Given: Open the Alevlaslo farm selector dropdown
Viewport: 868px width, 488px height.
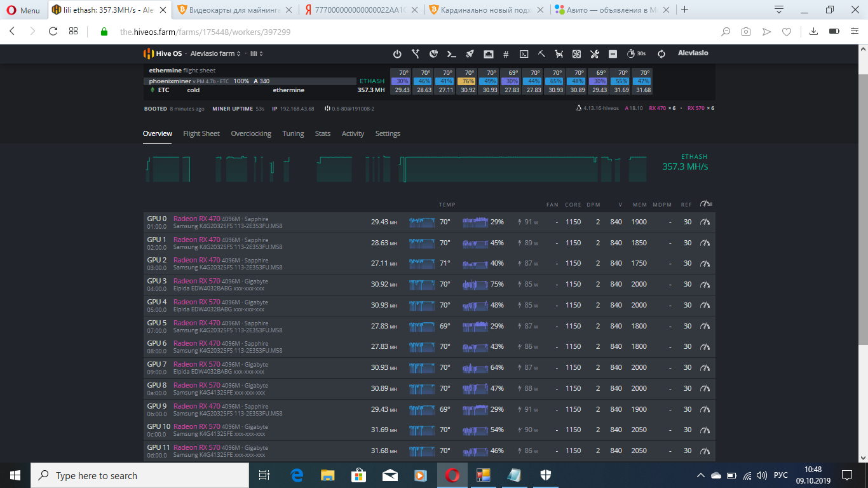Looking at the screenshot, I should (215, 54).
